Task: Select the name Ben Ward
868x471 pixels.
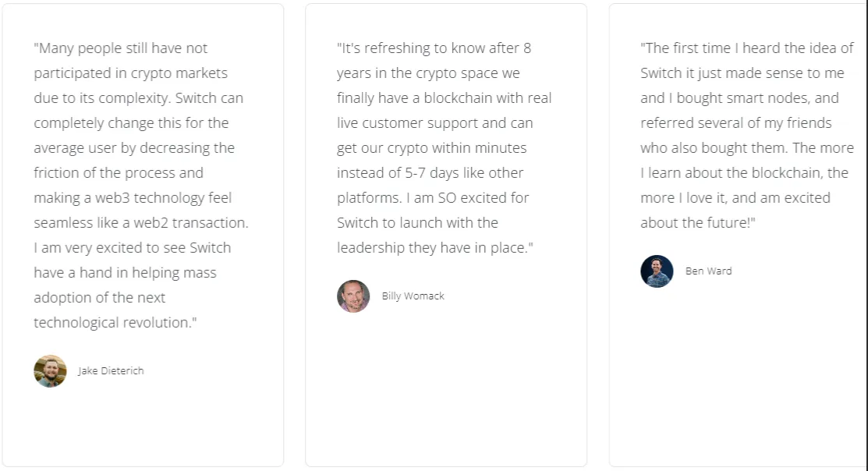Action: 709,271
